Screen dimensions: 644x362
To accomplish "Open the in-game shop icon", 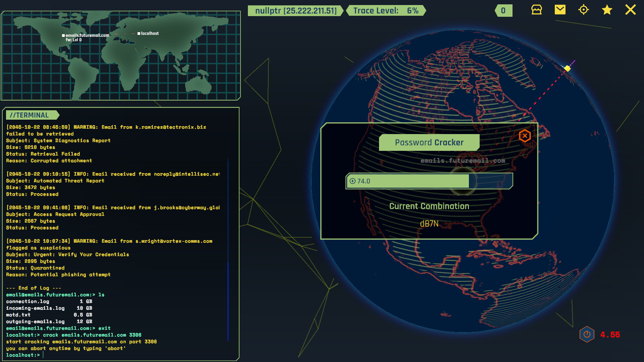I will click(x=536, y=10).
